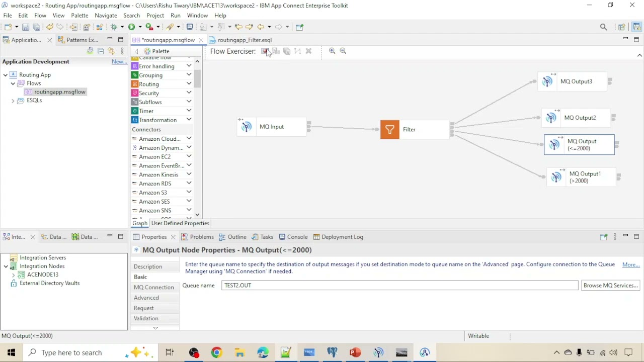Click the New wizard toolbar icon
644x362 pixels.
coord(9,27)
